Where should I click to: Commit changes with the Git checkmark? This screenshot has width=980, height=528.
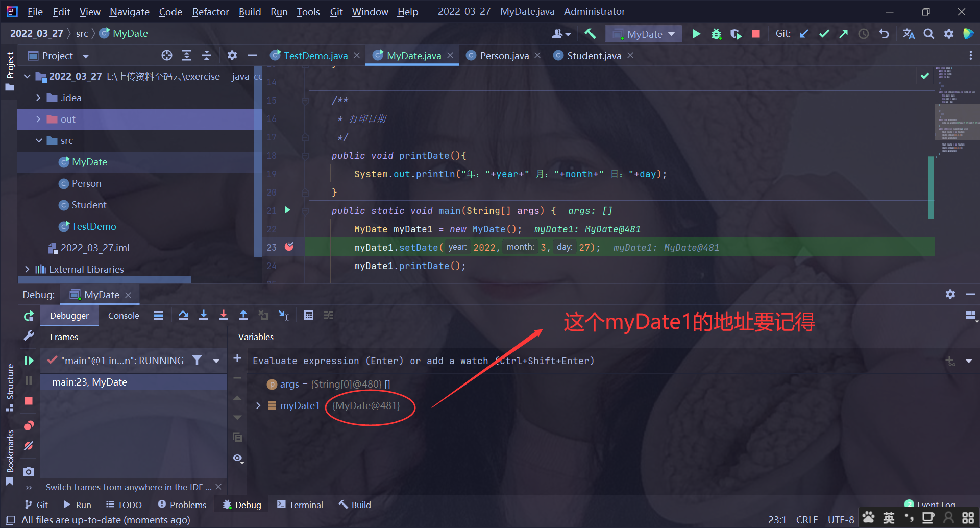824,34
